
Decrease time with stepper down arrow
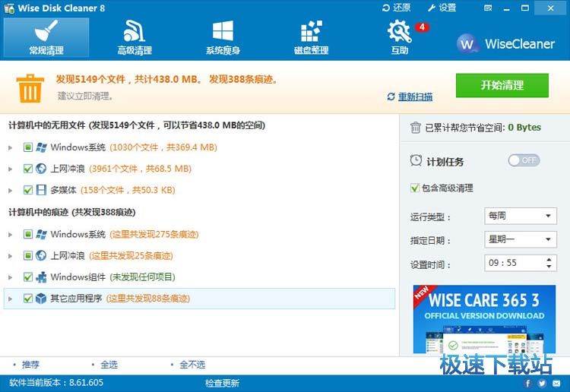coord(549,267)
